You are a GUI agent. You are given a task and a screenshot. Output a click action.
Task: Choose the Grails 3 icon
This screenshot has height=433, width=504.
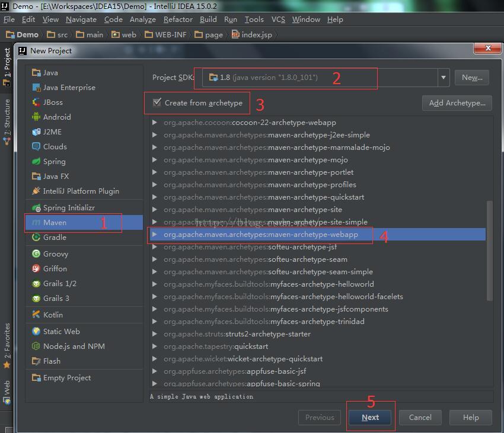point(36,298)
